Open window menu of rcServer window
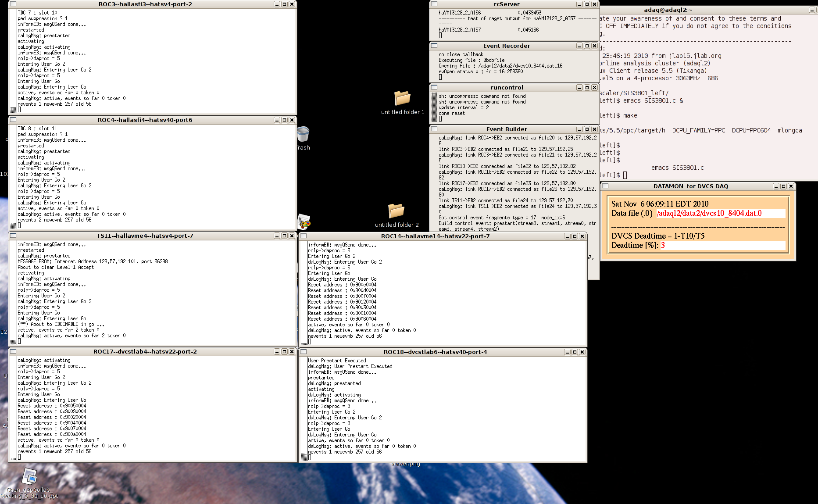 pyautogui.click(x=434, y=4)
